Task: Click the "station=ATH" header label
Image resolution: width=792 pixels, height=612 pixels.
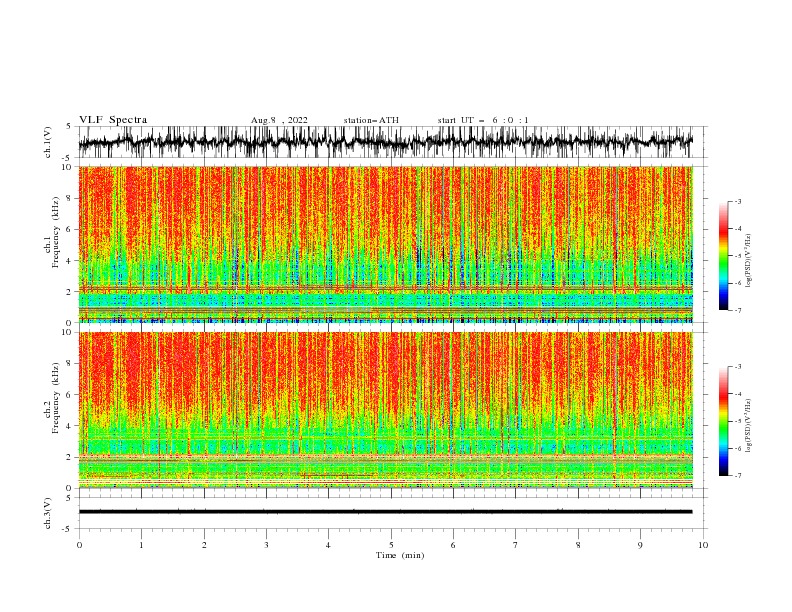Action: [371, 120]
